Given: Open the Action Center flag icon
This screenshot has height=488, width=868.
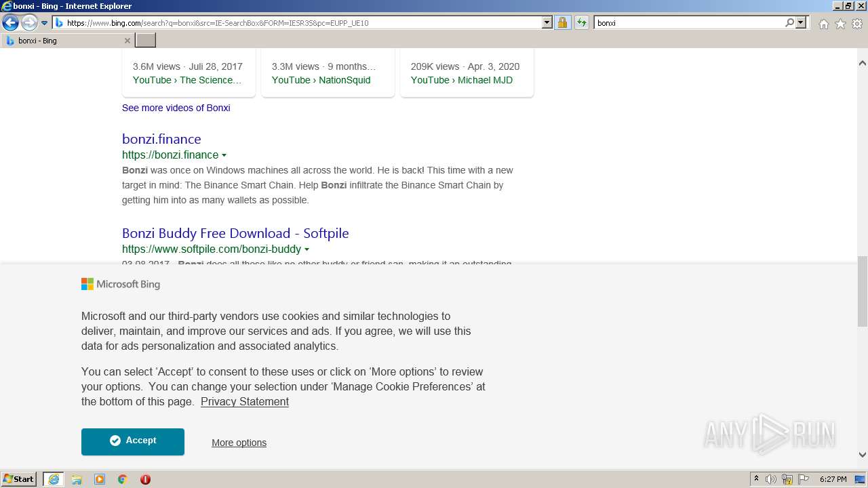Looking at the screenshot, I should (804, 479).
